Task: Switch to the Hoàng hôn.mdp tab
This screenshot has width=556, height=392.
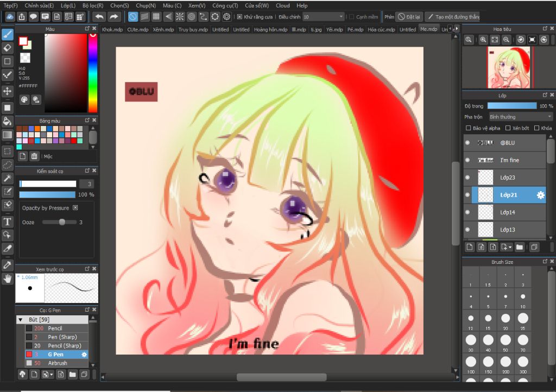Action: (x=270, y=29)
